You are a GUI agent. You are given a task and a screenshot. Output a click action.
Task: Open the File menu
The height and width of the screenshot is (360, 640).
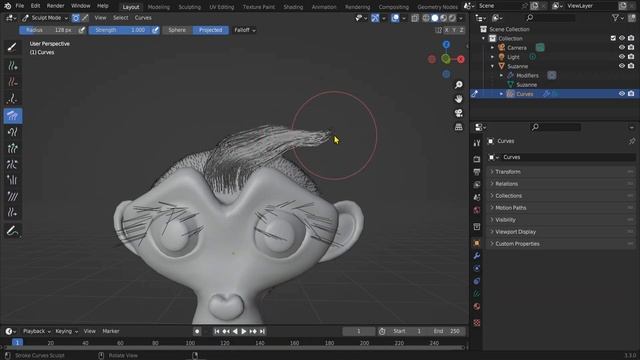click(x=20, y=6)
